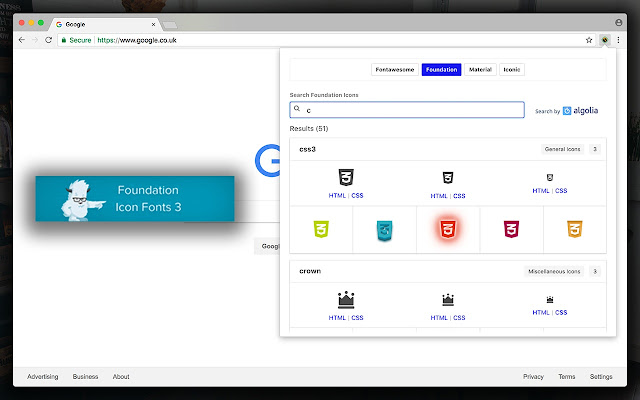Click the crown result heading

[x=310, y=271]
